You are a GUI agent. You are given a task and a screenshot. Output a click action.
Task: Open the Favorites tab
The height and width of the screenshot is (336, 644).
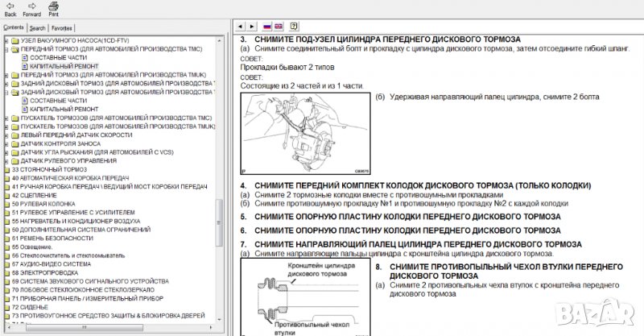63,27
